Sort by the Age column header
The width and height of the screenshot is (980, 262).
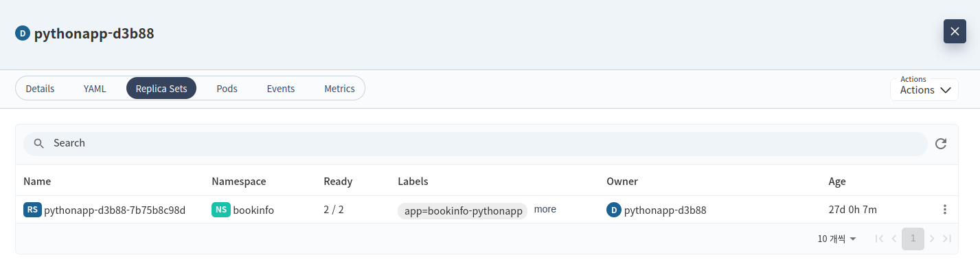coord(837,182)
